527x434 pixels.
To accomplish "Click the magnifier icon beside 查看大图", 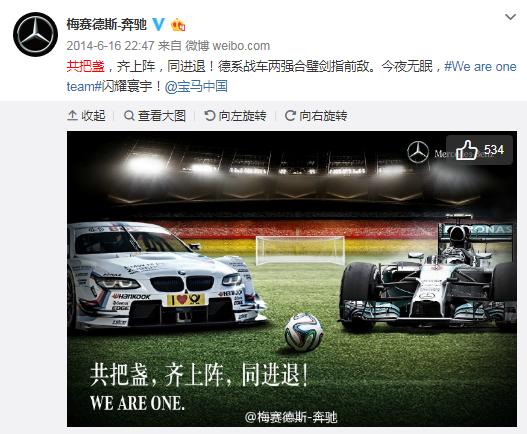I will [x=129, y=116].
